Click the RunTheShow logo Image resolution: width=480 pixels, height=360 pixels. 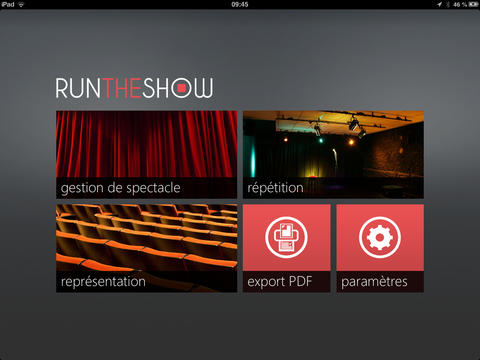134,88
